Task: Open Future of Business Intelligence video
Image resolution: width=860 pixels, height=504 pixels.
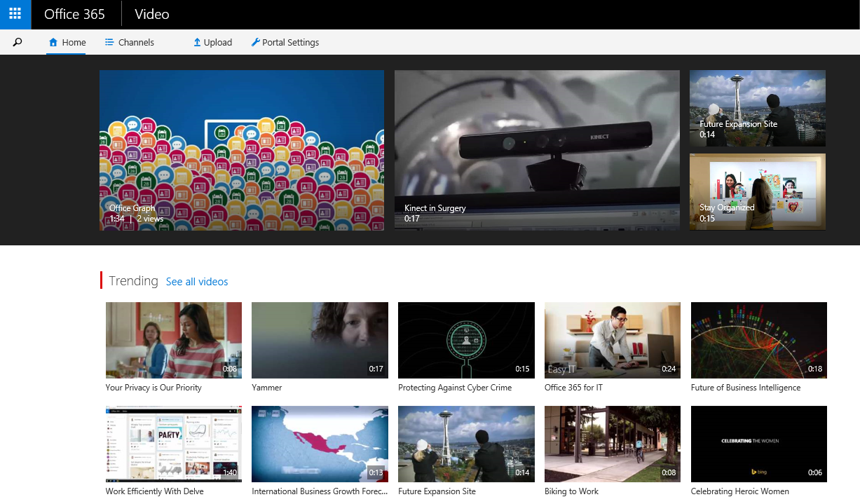Action: click(x=758, y=340)
